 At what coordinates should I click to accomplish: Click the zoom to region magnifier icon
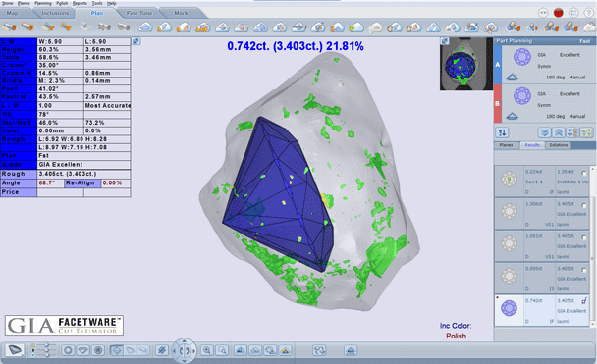pos(223,350)
